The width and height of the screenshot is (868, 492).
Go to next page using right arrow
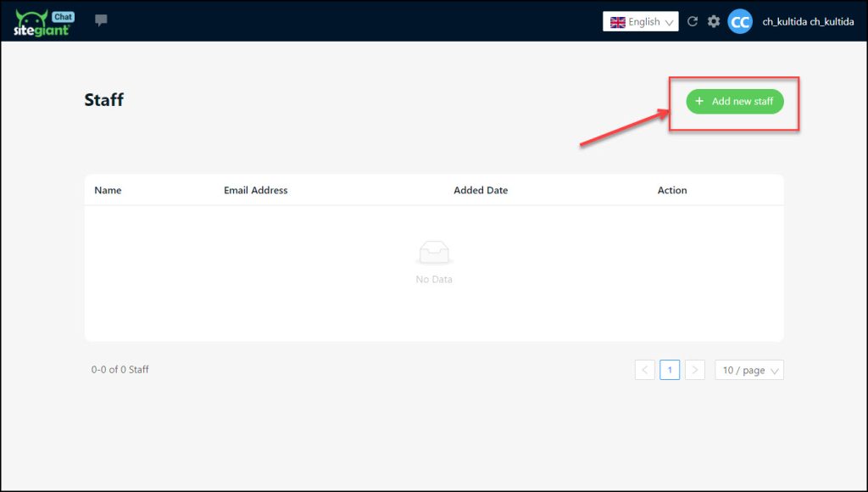694,370
